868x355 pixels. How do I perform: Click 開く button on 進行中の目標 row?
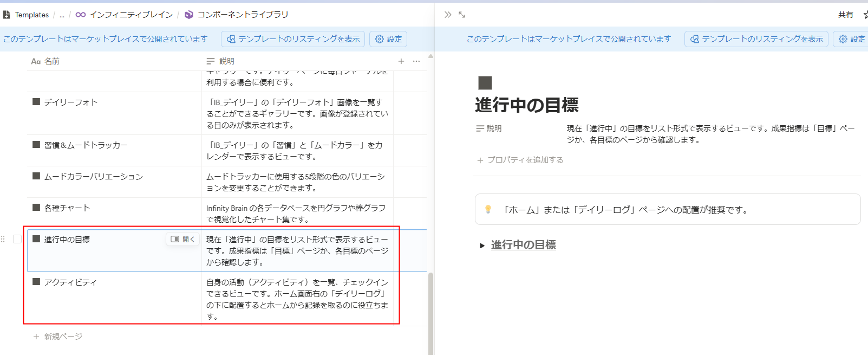pyautogui.click(x=182, y=239)
